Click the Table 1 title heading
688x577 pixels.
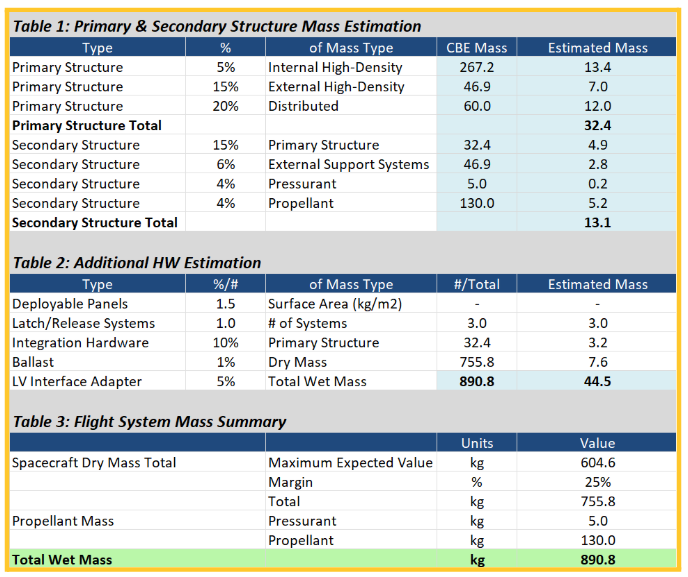pos(216,26)
